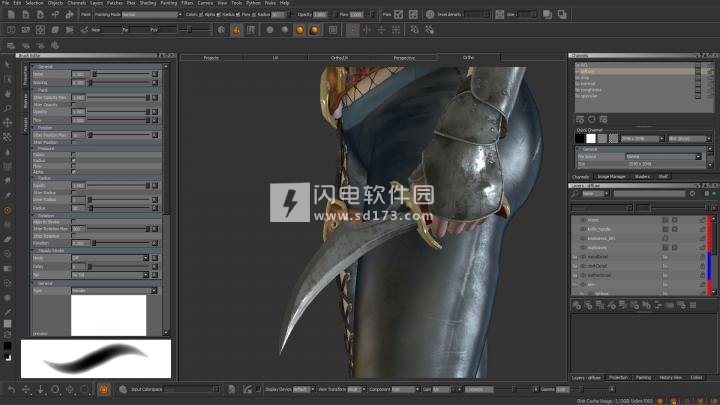
Task: Open the File menu
Action: pyautogui.click(x=6, y=3)
